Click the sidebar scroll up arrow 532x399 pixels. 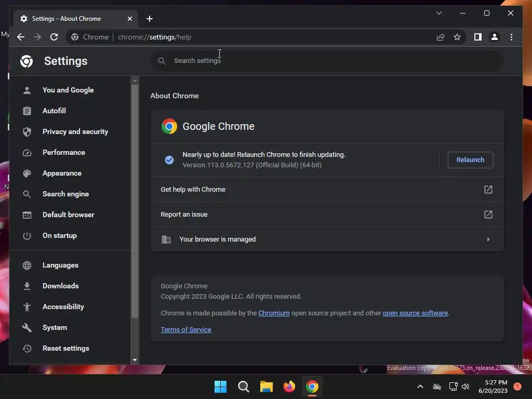coord(135,81)
